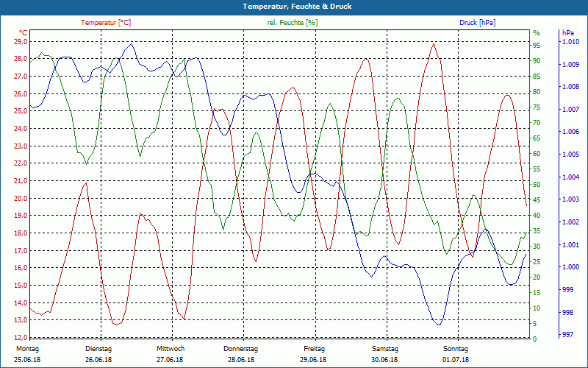The width and height of the screenshot is (588, 368).
Task: Click the '29,0' temperature axis value
Action: (x=21, y=42)
